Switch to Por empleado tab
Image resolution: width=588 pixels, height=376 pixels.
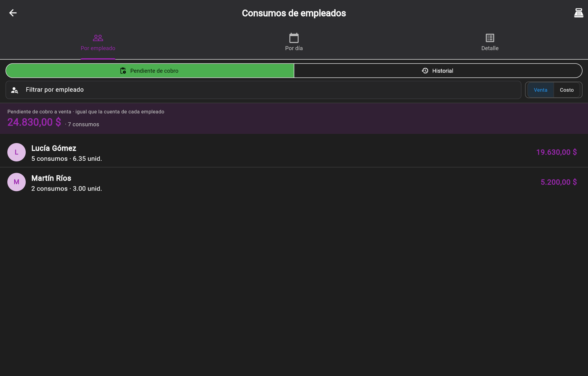pyautogui.click(x=98, y=42)
